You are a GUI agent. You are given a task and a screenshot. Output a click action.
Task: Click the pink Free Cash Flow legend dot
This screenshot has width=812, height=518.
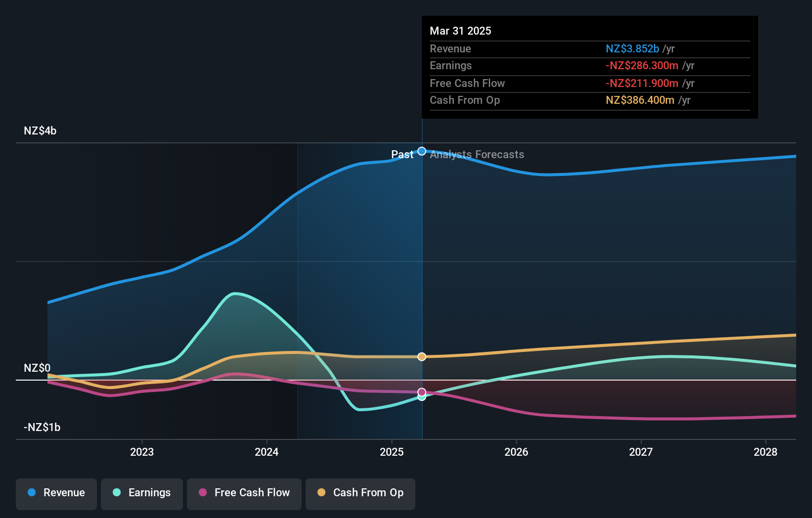pyautogui.click(x=203, y=492)
